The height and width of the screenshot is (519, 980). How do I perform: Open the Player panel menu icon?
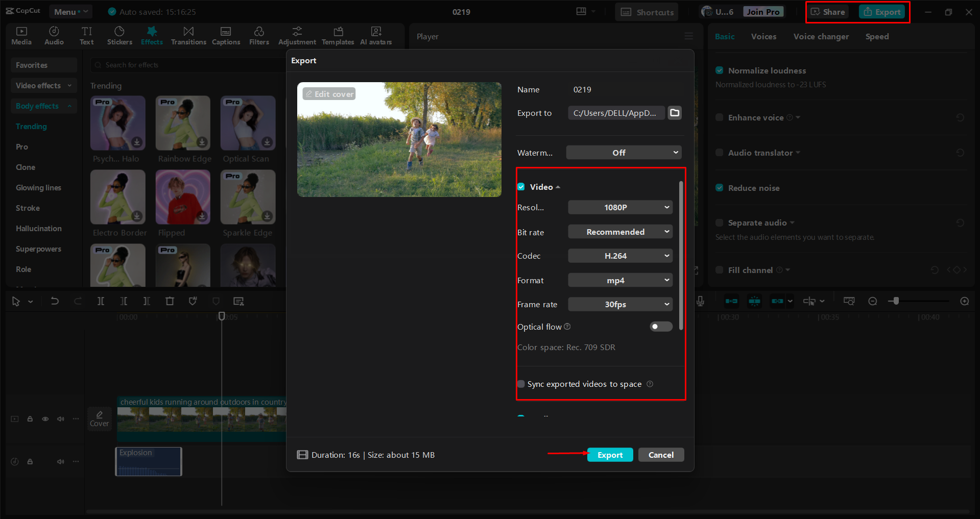[689, 36]
